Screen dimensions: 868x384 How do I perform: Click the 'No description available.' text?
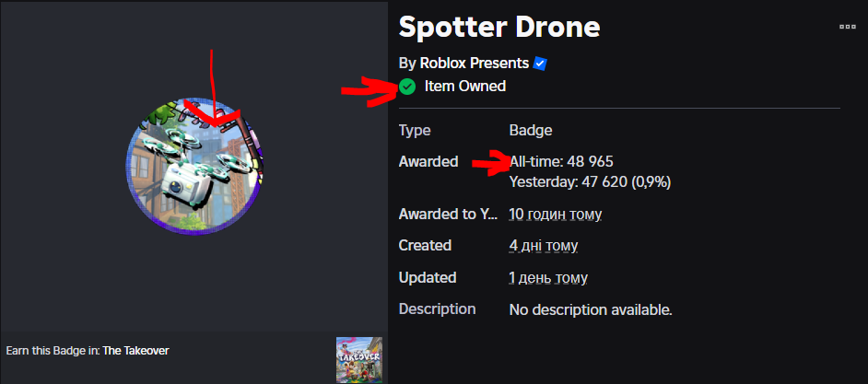tap(591, 309)
